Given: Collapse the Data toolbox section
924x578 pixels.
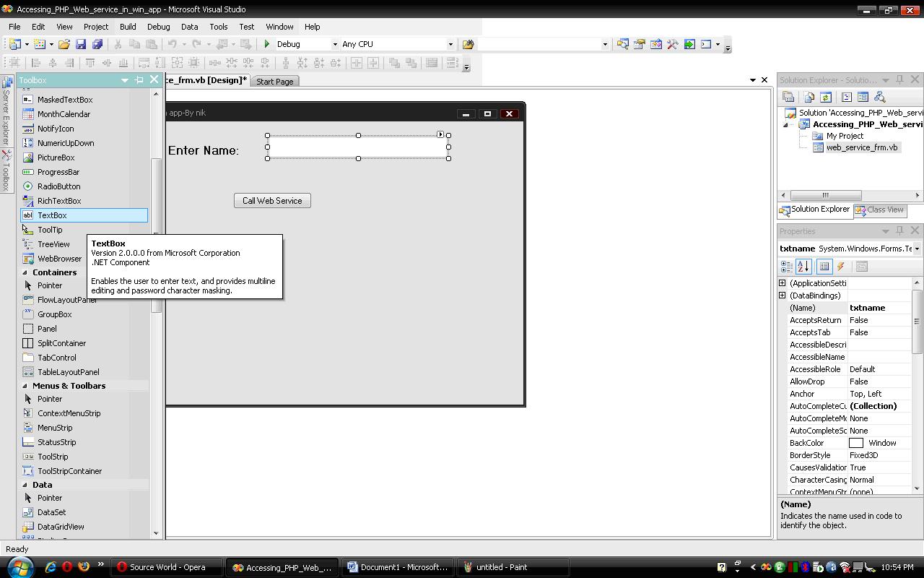Looking at the screenshot, I should click(x=25, y=485).
